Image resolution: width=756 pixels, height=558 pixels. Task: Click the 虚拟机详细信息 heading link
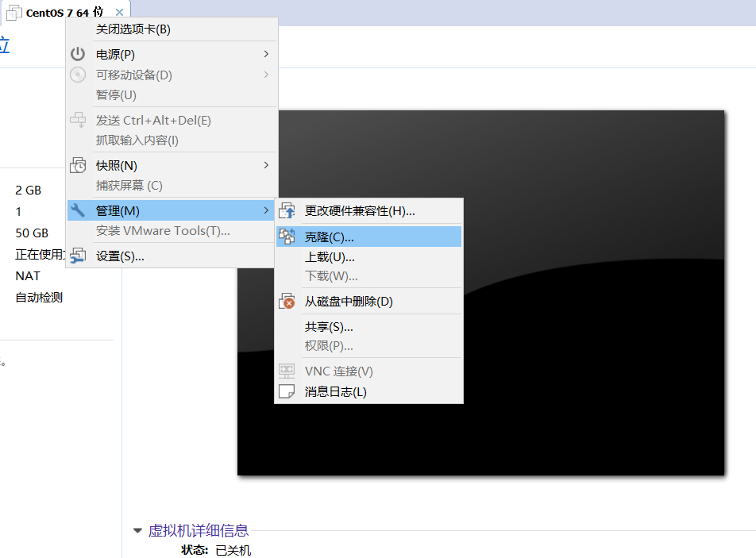199,530
